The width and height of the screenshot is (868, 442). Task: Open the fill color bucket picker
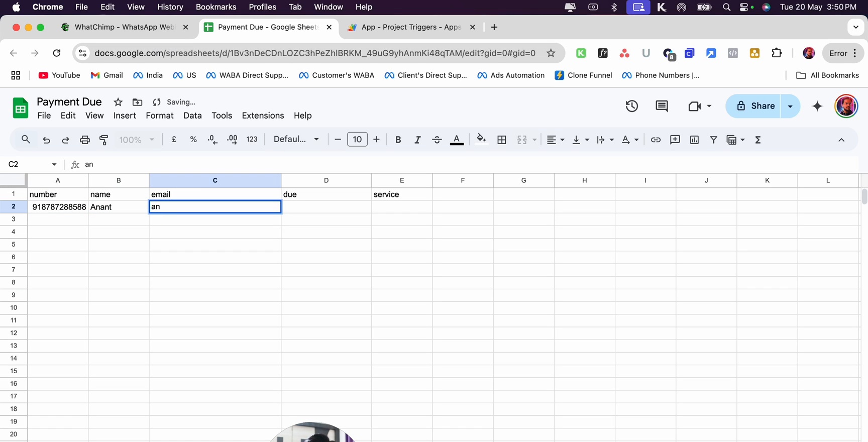481,139
